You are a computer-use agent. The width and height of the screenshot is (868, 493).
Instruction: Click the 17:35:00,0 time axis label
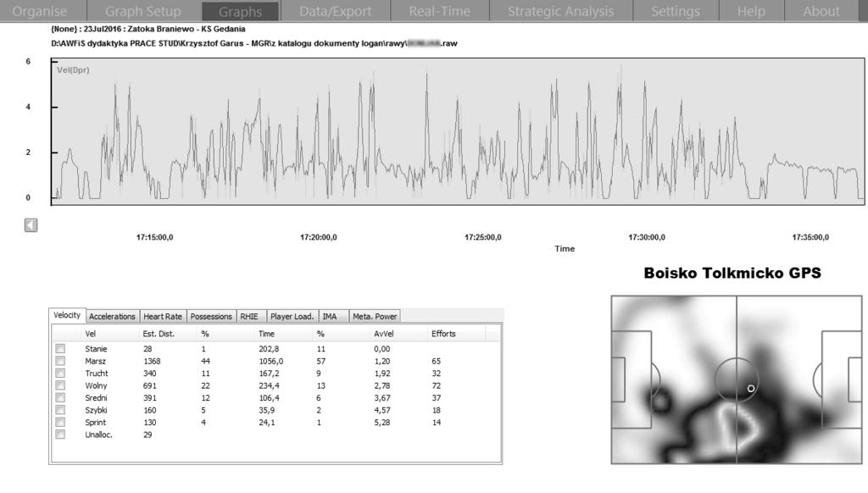tap(810, 237)
